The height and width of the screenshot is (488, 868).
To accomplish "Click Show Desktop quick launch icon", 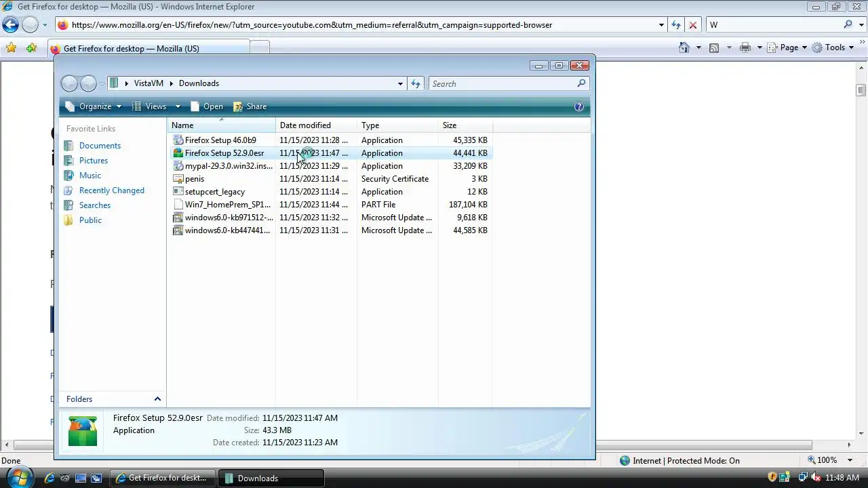I will [81, 478].
